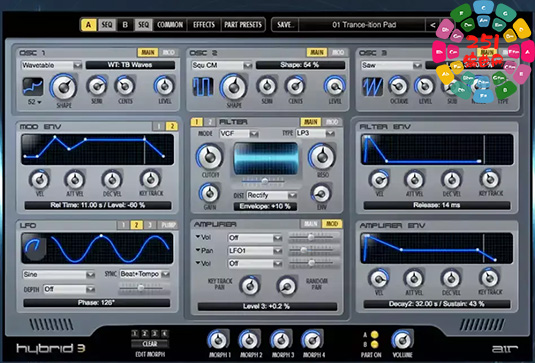Adjust the Filter distortion slider
Viewport: 535px width, 363px height.
coord(264,181)
